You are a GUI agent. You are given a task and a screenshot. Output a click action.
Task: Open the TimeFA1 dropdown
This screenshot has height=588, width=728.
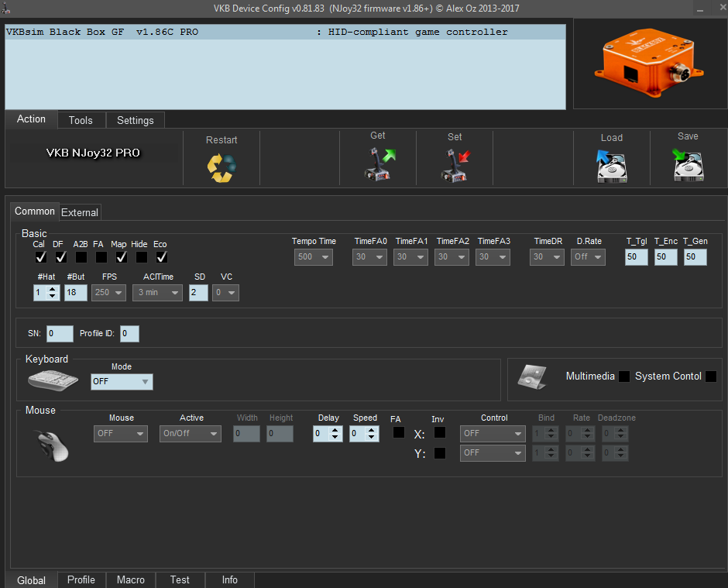coord(410,257)
